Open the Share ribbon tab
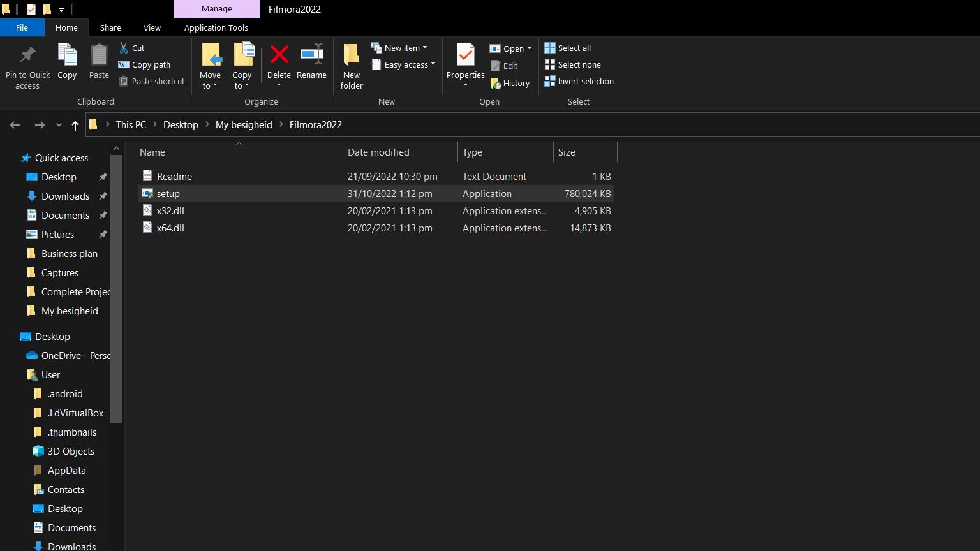The image size is (980, 551). tap(110, 27)
